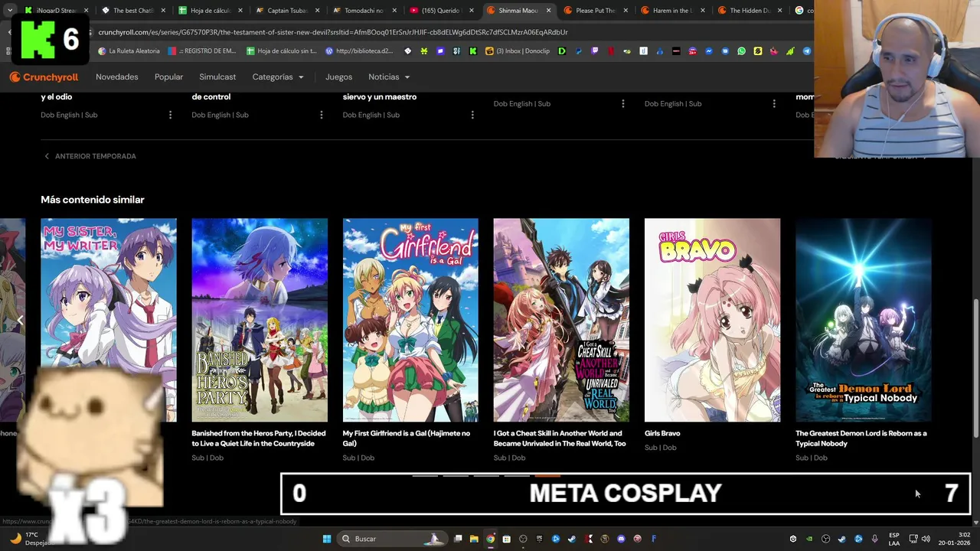The image size is (980, 551).
Task: Go to Anterior Temporada
Action: point(90,156)
